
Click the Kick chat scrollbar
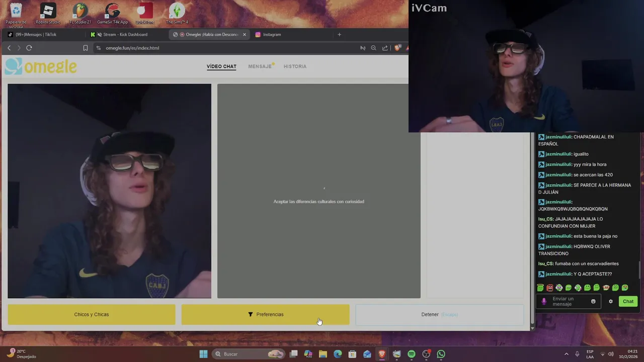click(640, 269)
